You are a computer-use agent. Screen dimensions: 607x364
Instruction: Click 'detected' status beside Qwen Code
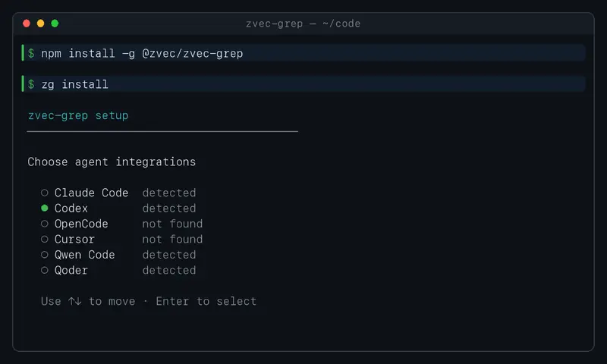pyautogui.click(x=169, y=255)
